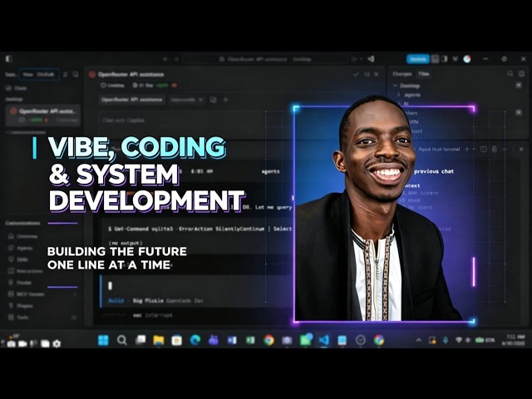Click the Big Pickle model name
This screenshot has height=399, width=532.
pos(148,301)
